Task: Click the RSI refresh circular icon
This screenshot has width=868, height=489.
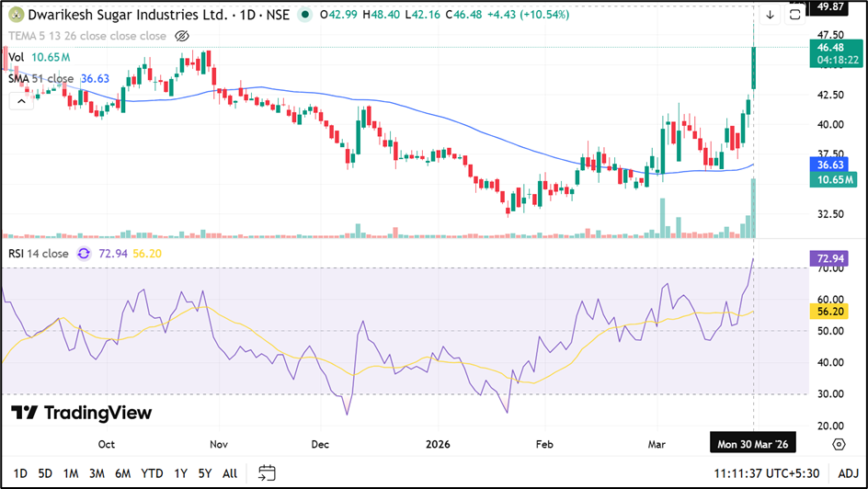Action: click(x=85, y=254)
